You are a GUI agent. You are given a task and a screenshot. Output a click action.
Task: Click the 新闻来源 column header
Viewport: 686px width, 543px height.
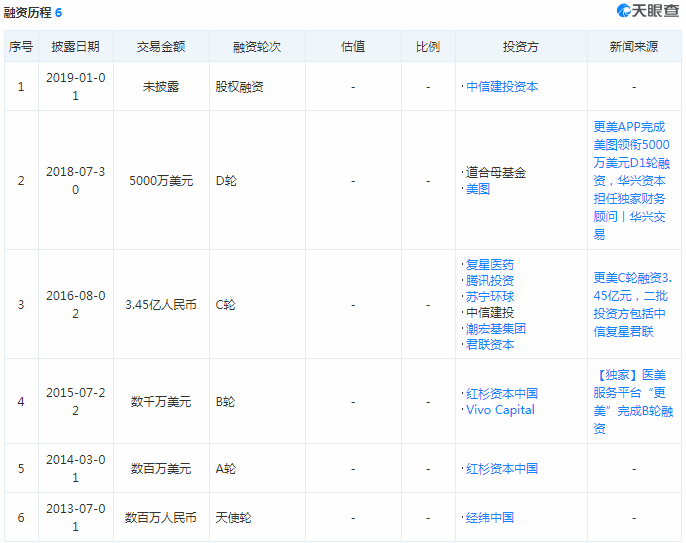[x=634, y=46]
